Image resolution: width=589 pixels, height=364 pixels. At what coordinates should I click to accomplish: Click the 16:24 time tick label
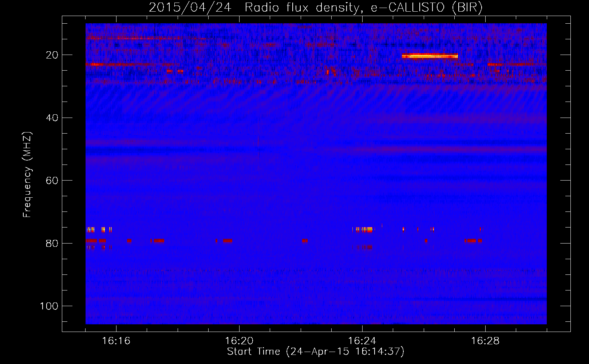pyautogui.click(x=362, y=341)
